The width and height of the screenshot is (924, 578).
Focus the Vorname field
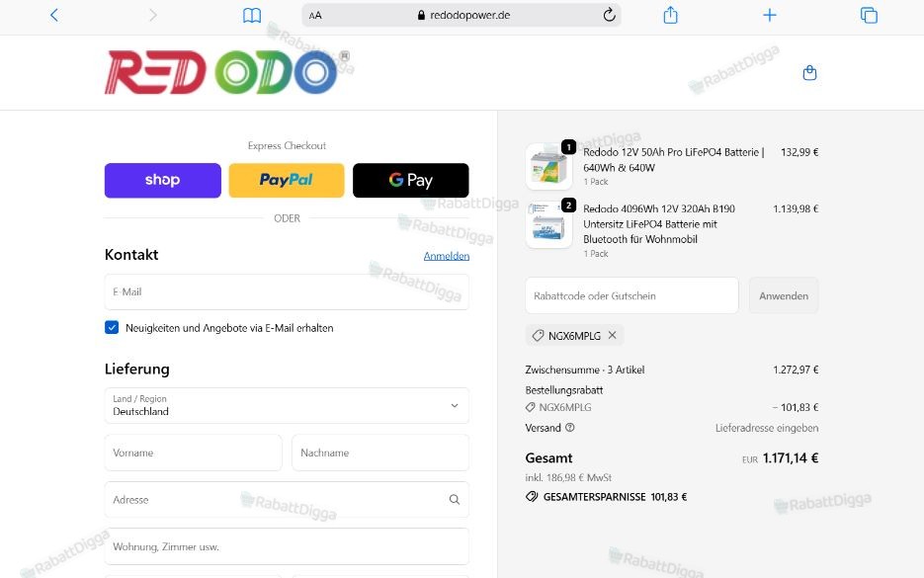[x=194, y=453]
